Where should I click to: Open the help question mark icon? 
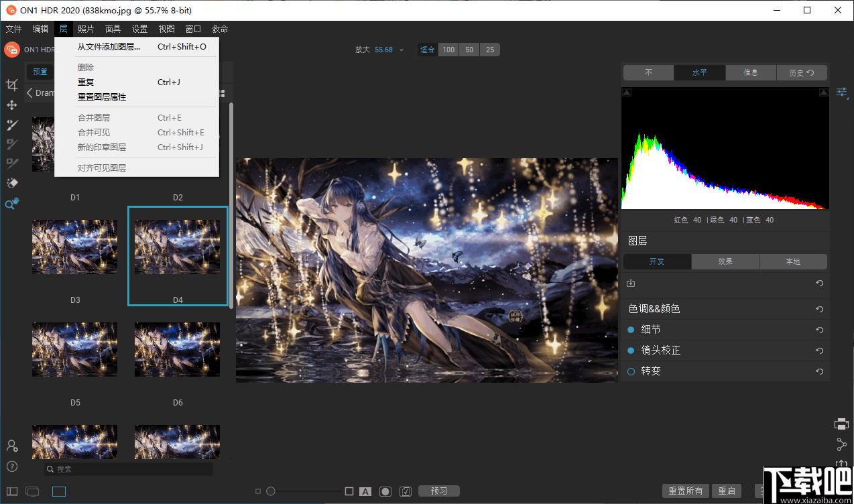point(11,466)
